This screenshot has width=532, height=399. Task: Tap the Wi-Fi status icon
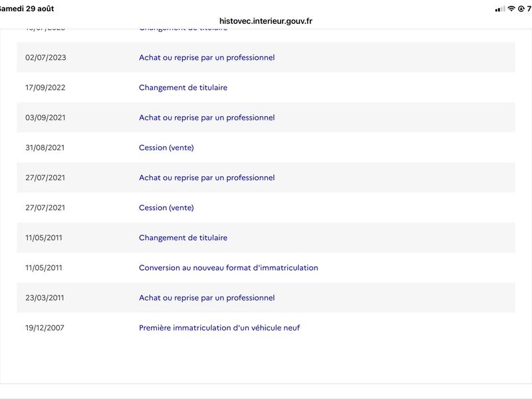pos(511,9)
